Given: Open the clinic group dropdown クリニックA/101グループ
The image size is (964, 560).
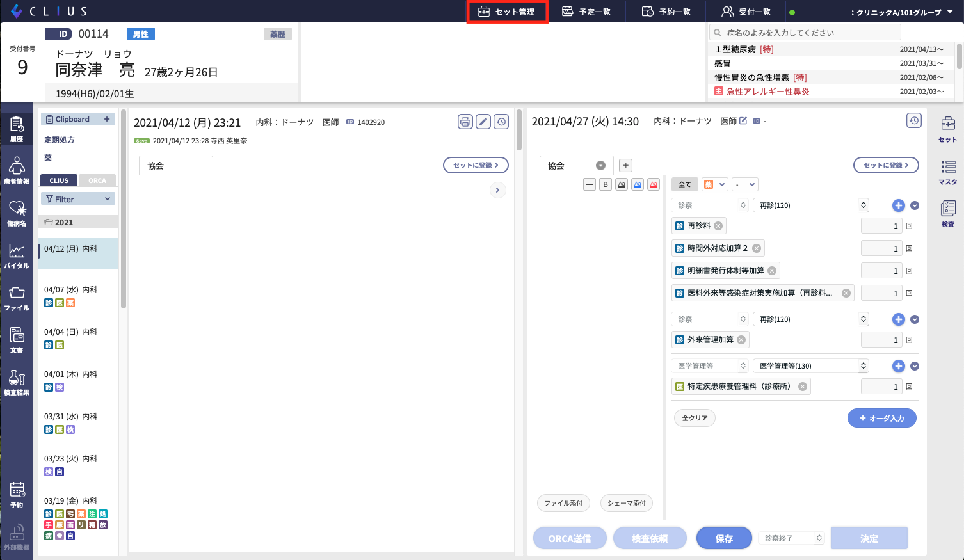Looking at the screenshot, I should (x=902, y=12).
